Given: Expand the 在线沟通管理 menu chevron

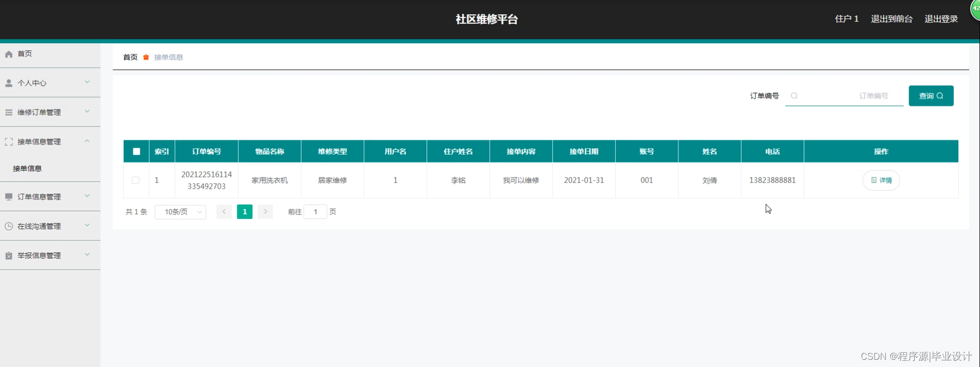Looking at the screenshot, I should coord(87,225).
